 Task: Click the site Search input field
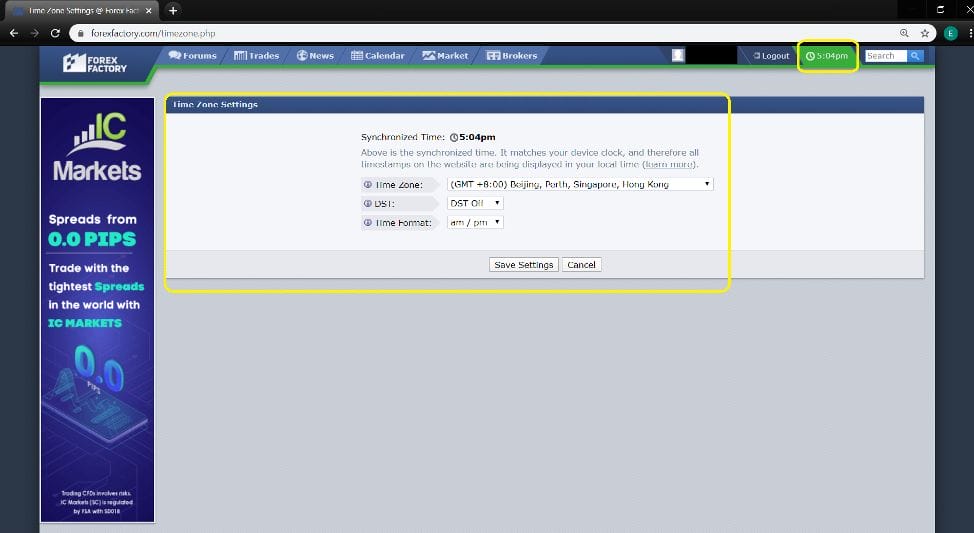click(885, 56)
